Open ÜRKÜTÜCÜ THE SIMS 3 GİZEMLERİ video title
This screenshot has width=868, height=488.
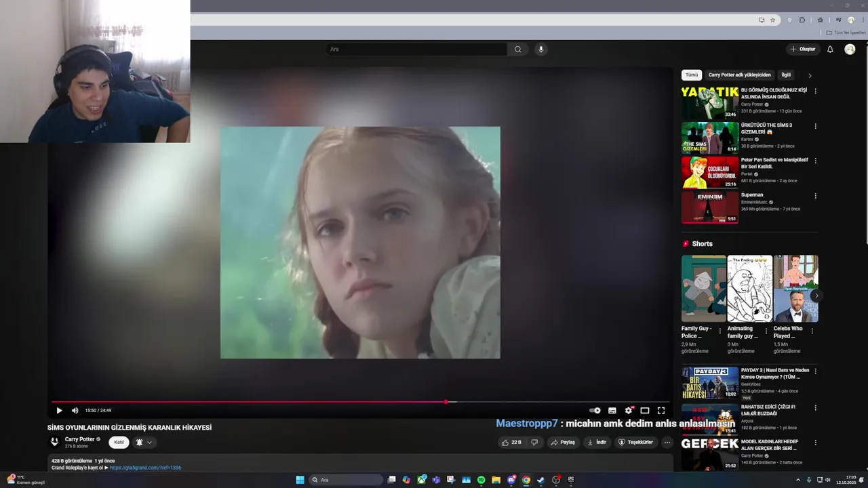[766, 128]
